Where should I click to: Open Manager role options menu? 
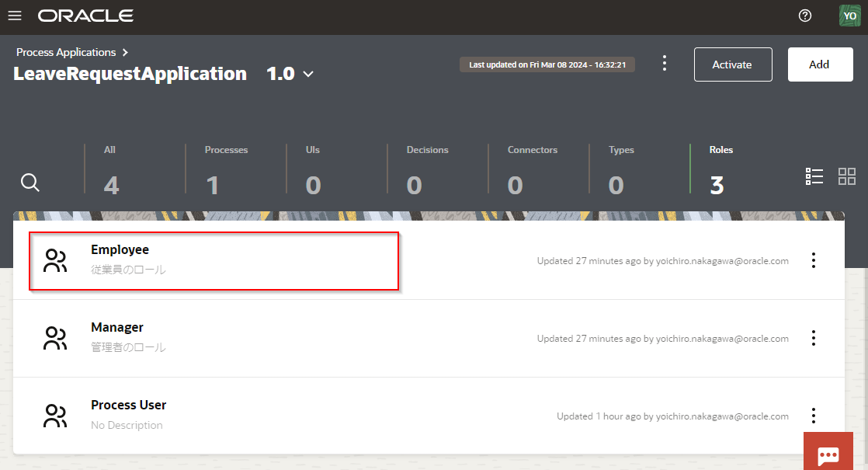coord(814,338)
